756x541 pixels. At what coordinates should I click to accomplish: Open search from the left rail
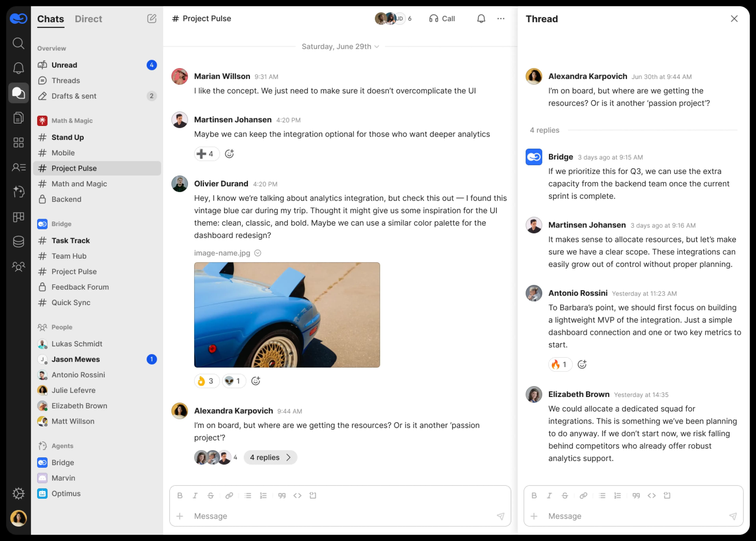pos(18,43)
